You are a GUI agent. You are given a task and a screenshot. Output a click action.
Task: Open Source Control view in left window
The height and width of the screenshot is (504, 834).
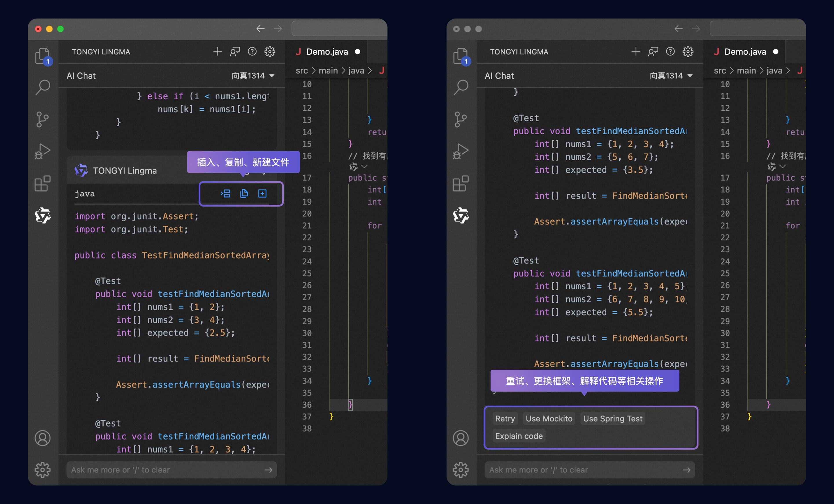(43, 119)
